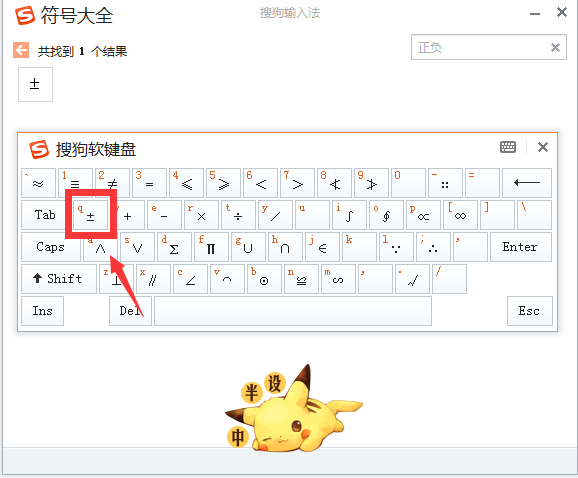
Task: Close the 符号大全 window
Action: tap(562, 12)
